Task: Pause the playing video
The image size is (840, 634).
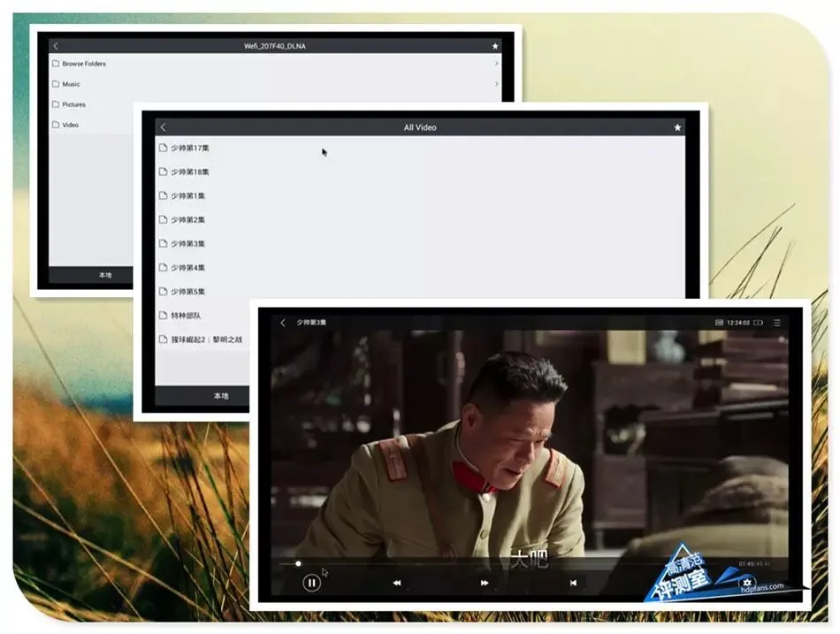Action: pos(311,583)
